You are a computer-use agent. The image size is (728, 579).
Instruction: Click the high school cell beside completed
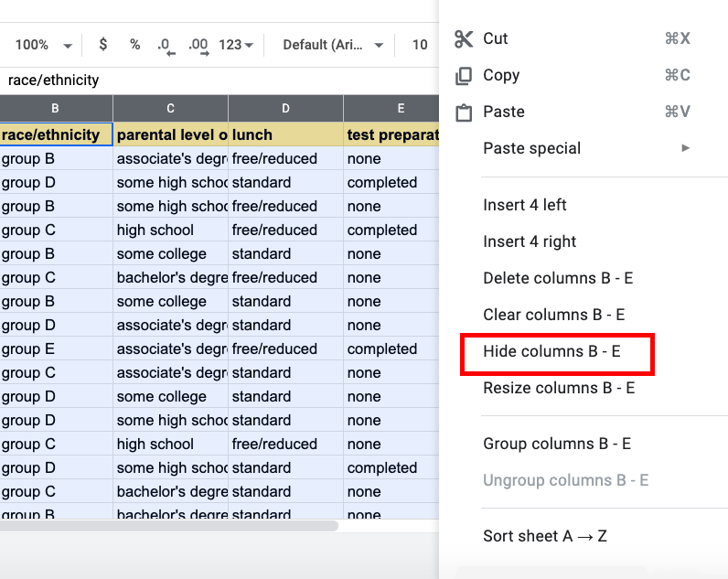pyautogui.click(x=170, y=231)
